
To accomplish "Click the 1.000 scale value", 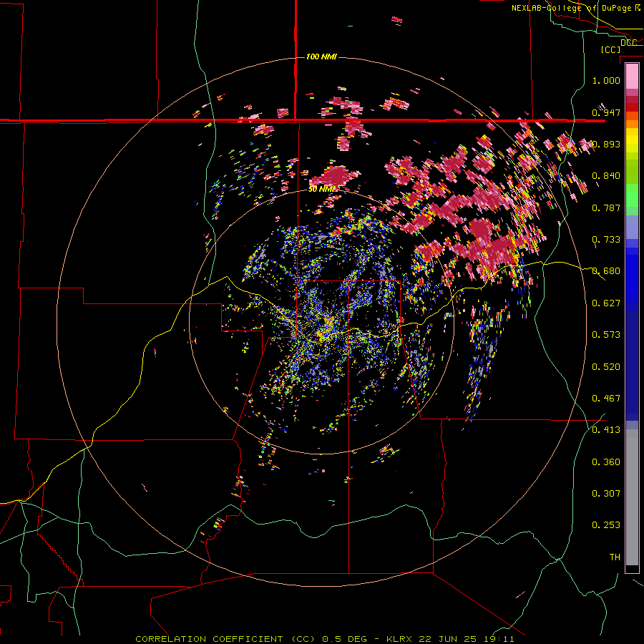I will coord(606,80).
